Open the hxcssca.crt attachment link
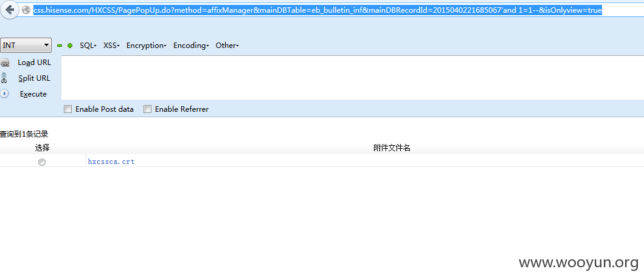644x280 pixels. tap(111, 162)
